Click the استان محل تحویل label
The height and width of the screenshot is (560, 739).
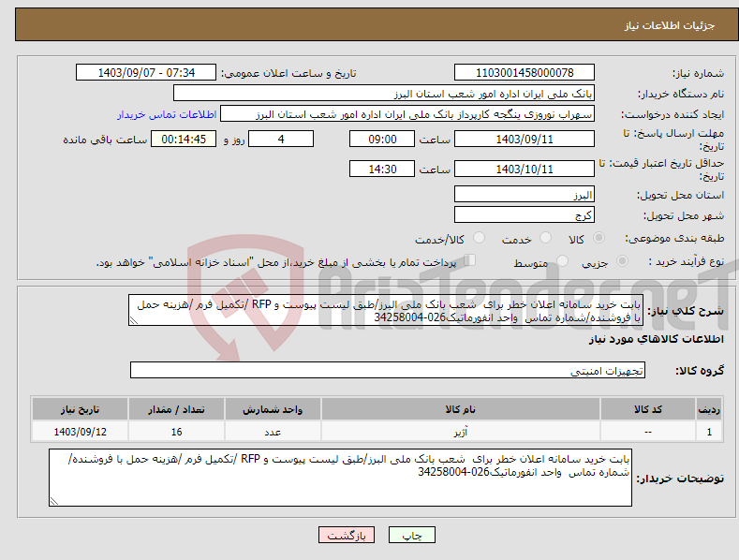[680, 195]
